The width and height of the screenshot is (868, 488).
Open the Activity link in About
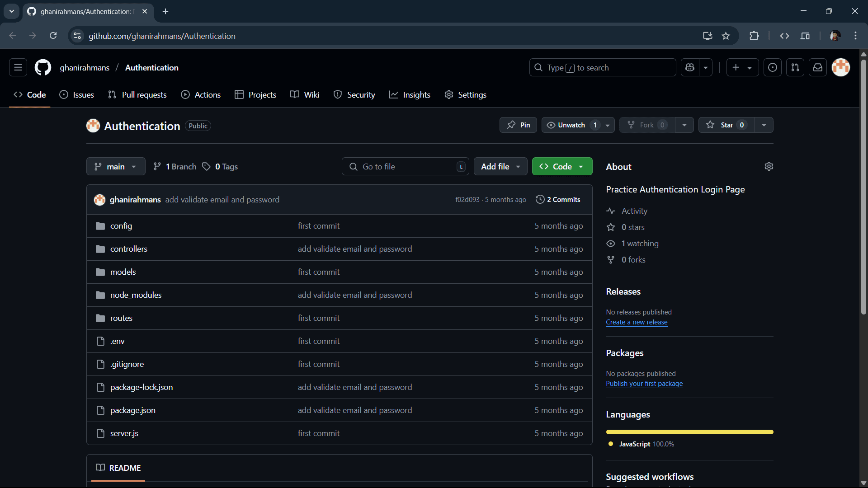[634, 211]
